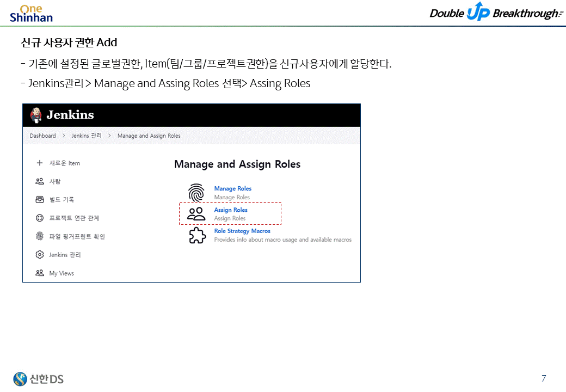Viewport: 566px width, 392px height.
Task: Expand chevron after Dashboard breadcrumb
Action: point(64,136)
